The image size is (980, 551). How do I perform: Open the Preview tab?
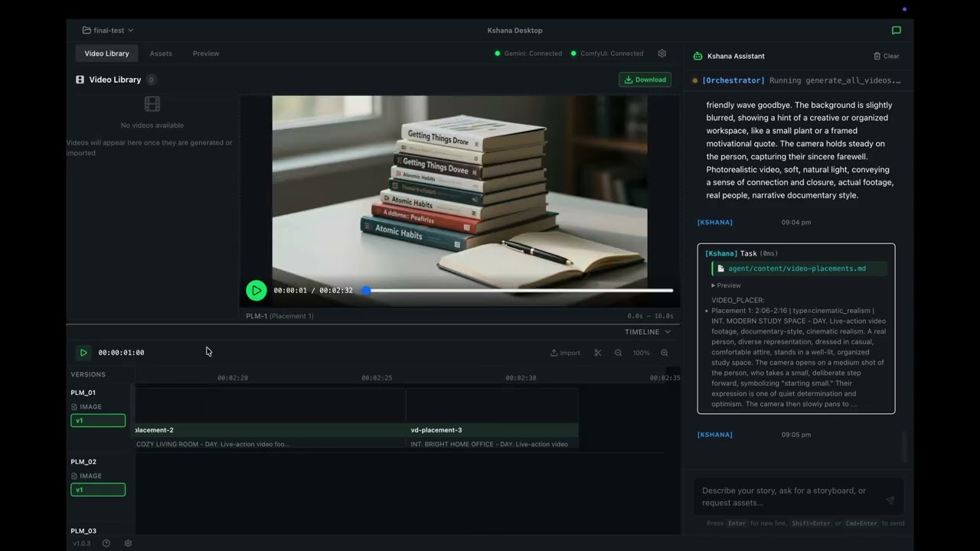pyautogui.click(x=206, y=54)
